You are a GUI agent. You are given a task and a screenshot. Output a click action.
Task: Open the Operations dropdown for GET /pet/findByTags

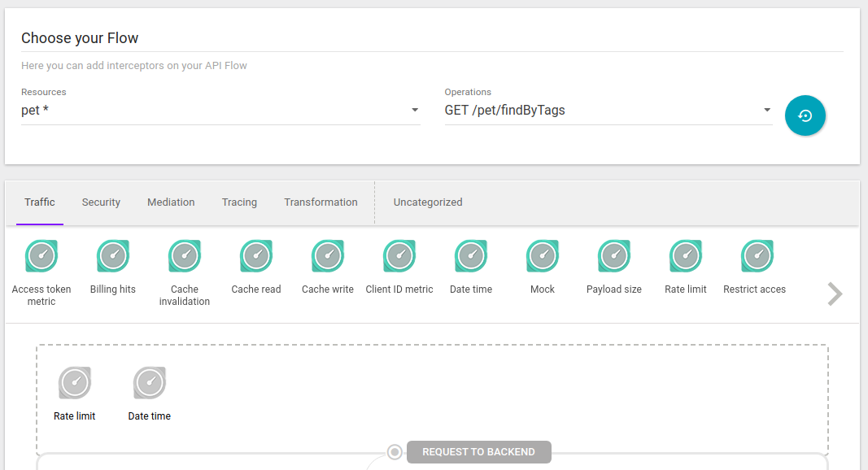[606, 110]
